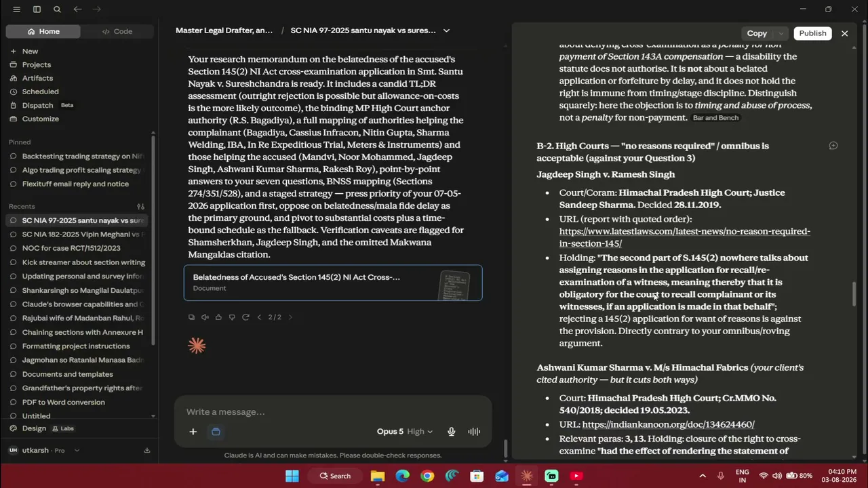Go to next response version
Screen dimensions: 868x488
(290, 317)
